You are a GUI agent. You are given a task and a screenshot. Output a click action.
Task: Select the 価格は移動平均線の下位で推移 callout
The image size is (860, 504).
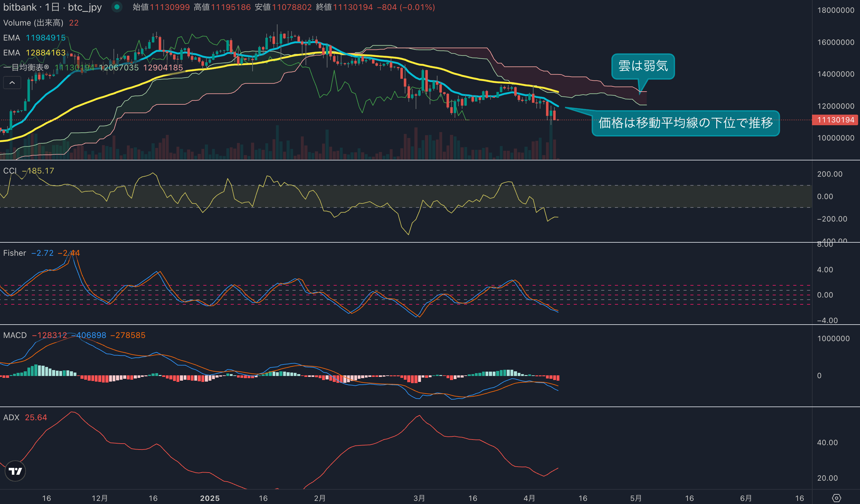(685, 123)
